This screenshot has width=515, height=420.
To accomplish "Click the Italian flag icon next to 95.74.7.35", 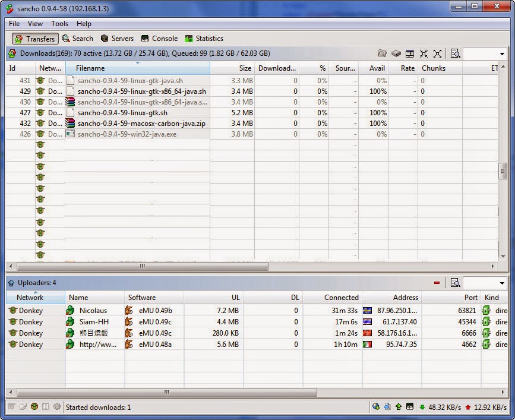I will tap(367, 344).
